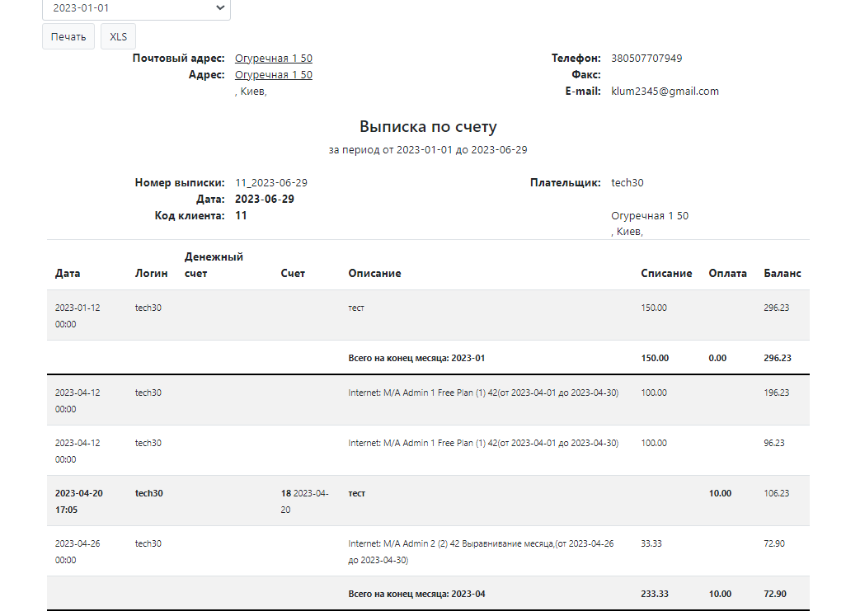Click the email klum2345@gmail.com
Screen dimensions: 846x616
(665, 92)
